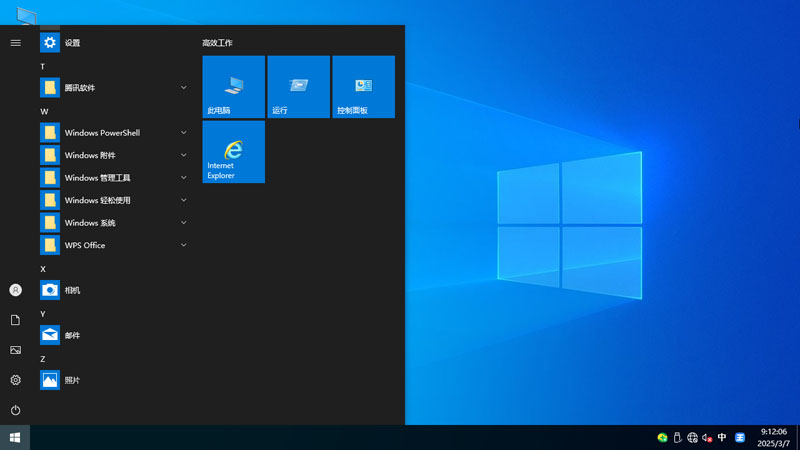Open the user account icon in sidebar
The width and height of the screenshot is (800, 450).
(15, 290)
